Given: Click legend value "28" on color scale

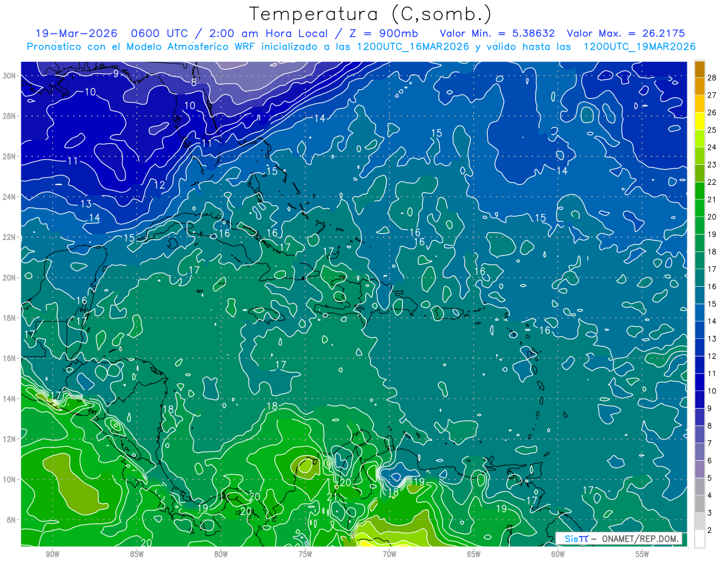Looking at the screenshot, I should [x=712, y=78].
